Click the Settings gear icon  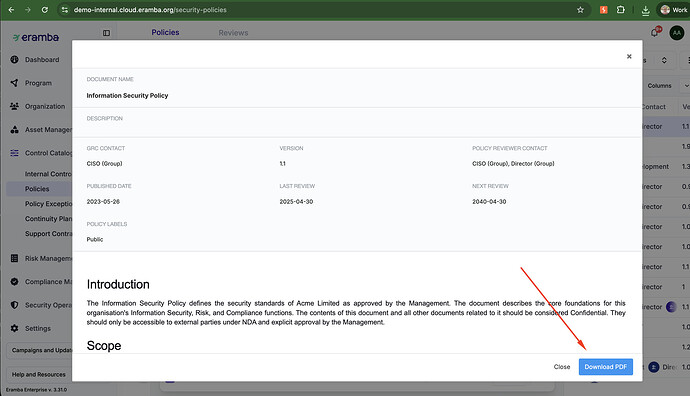point(15,328)
